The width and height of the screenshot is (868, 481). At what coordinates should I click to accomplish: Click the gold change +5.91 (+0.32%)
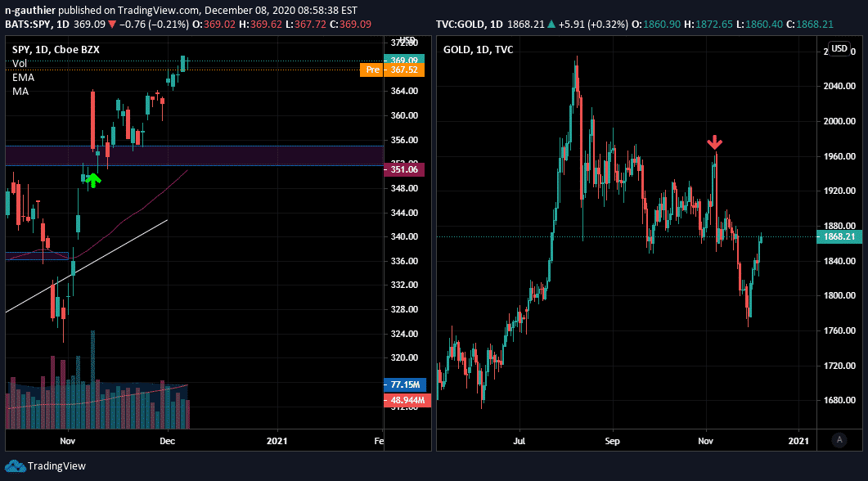coord(593,25)
